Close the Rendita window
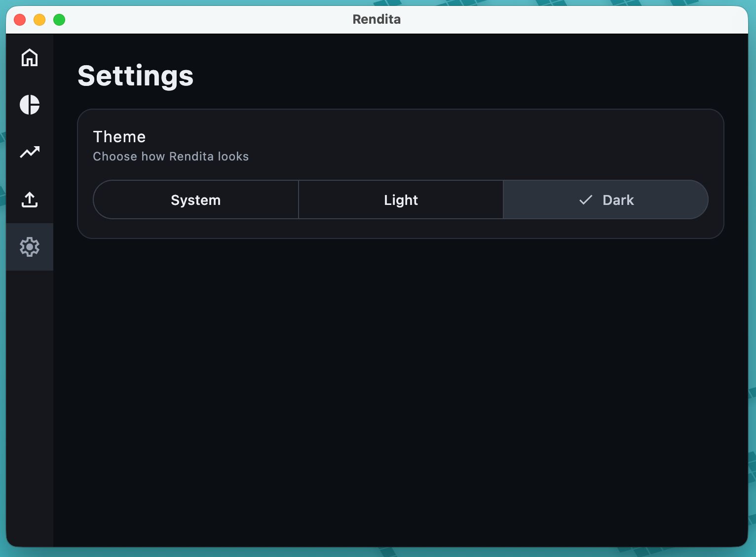Screen dimensions: 756x557 [x=20, y=20]
